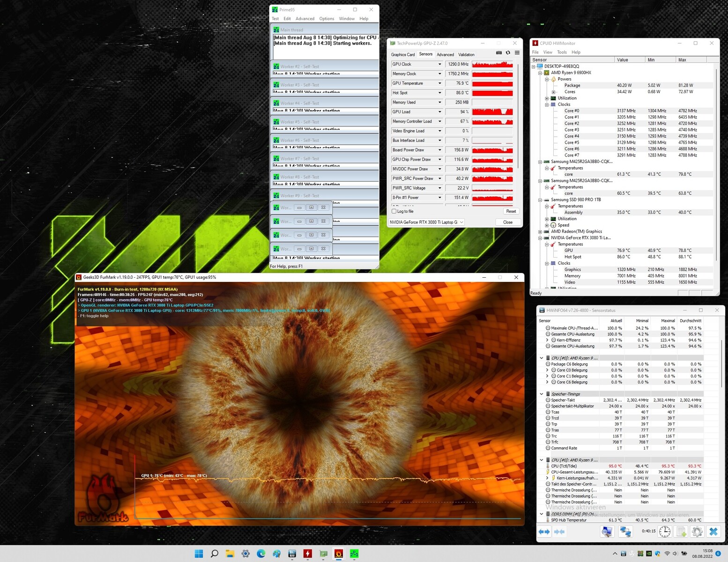Viewport: 728px width, 562px height.
Task: Switch to HWMonitor via its taskbar icon
Action: 307,554
